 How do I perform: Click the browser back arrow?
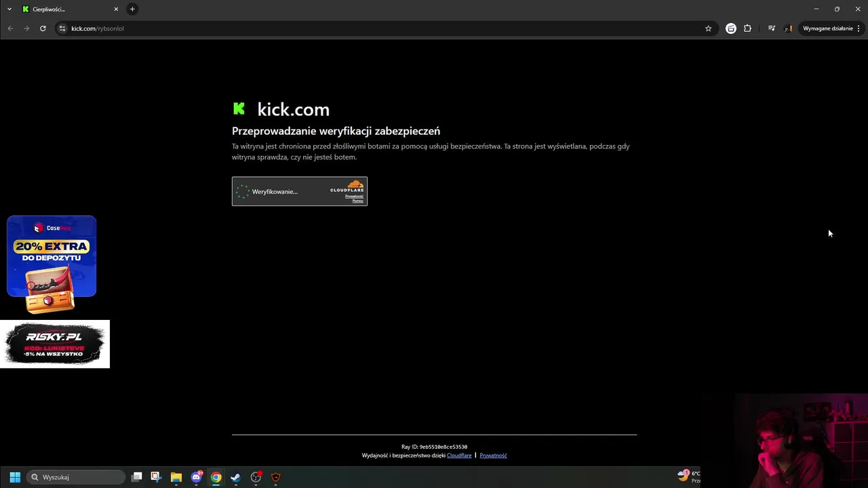(x=10, y=28)
